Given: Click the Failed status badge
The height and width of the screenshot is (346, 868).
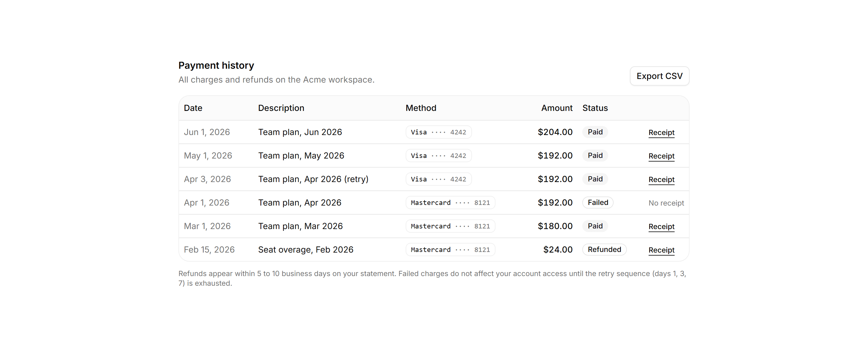Looking at the screenshot, I should (598, 203).
